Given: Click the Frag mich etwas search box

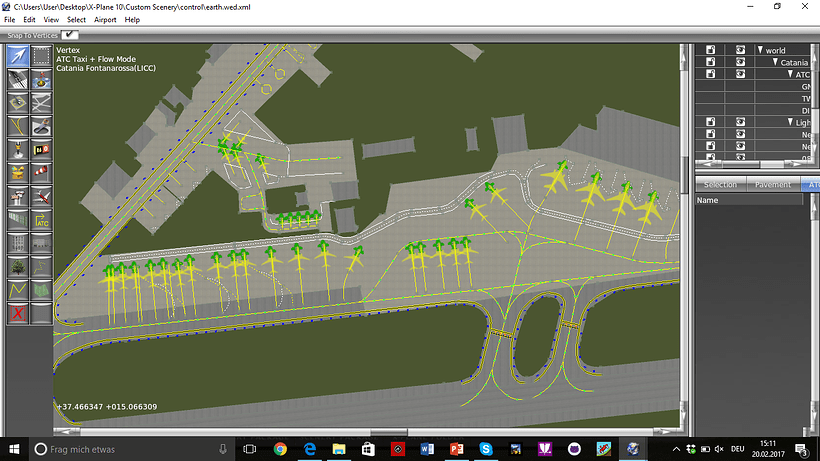Looking at the screenshot, I should click(132, 449).
